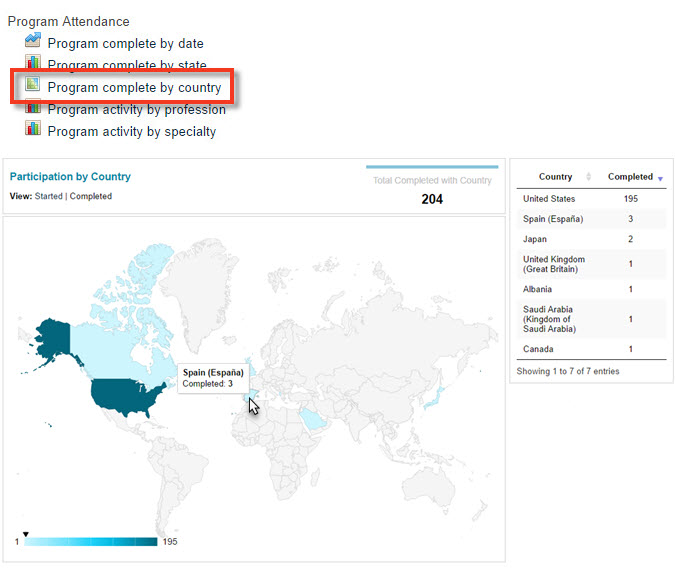Click the Spain (España) tooltip
Image resolution: width=675 pixels, height=575 pixels.
click(213, 378)
